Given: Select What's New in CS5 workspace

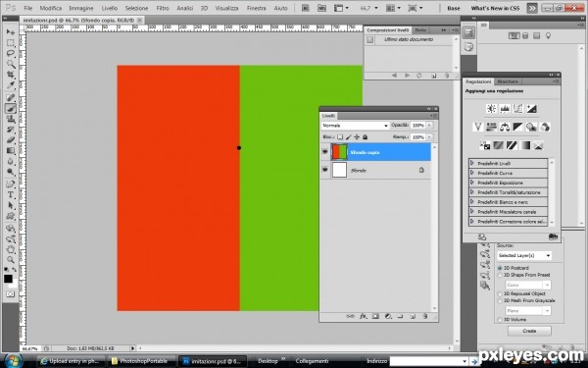Looking at the screenshot, I should [x=495, y=8].
